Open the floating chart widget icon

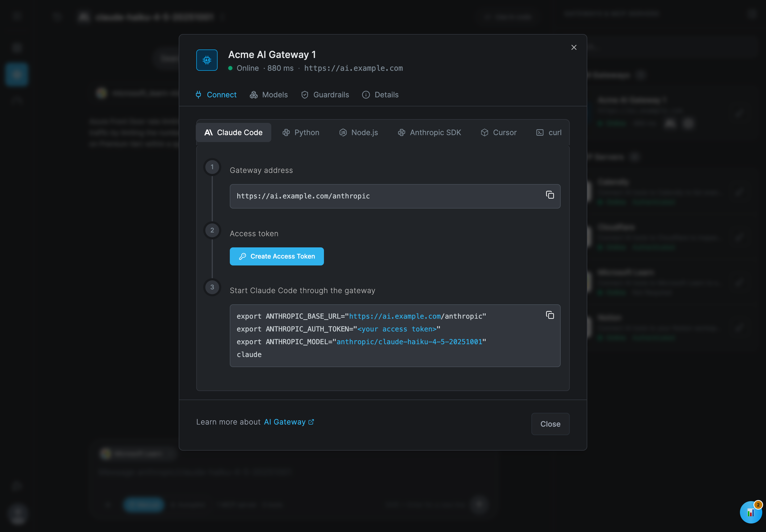(x=751, y=512)
